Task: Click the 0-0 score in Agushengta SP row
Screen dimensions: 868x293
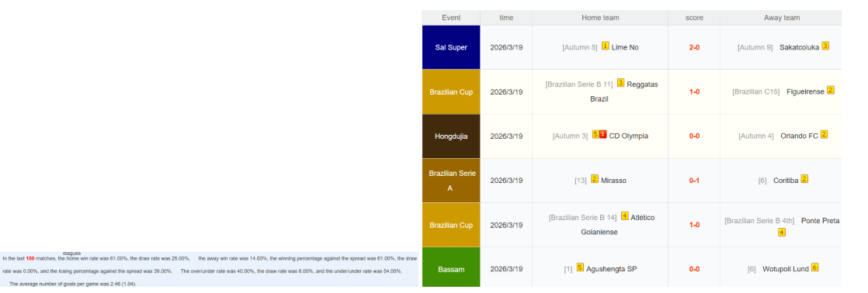Action: [x=694, y=269]
